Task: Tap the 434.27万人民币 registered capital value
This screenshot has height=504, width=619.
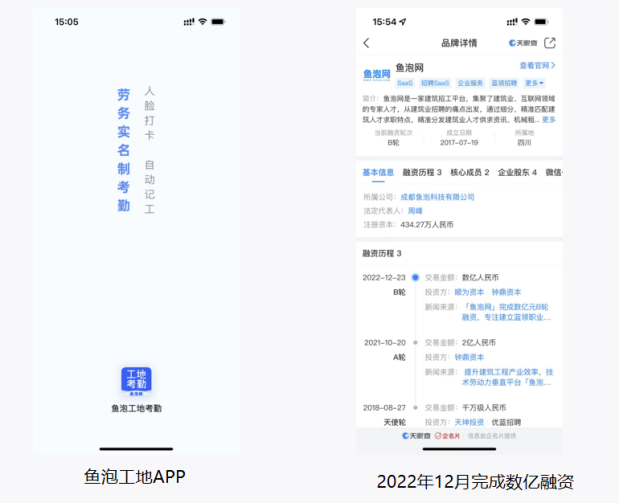Action: point(427,225)
